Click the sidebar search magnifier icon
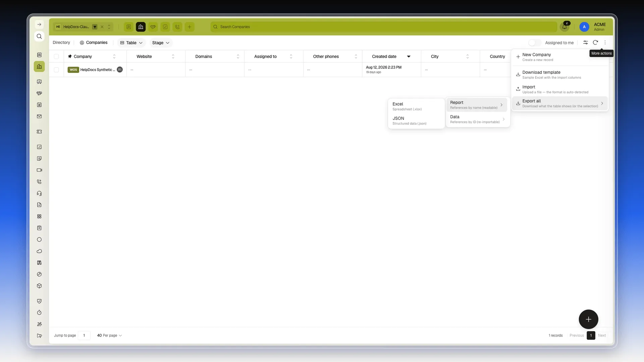 39,36
